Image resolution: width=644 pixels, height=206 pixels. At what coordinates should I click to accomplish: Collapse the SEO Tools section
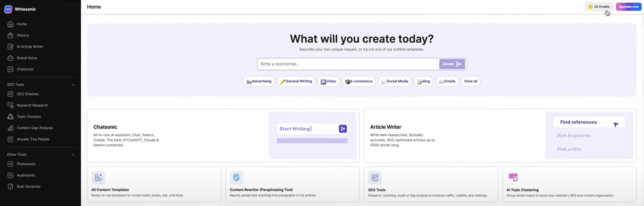(x=73, y=85)
